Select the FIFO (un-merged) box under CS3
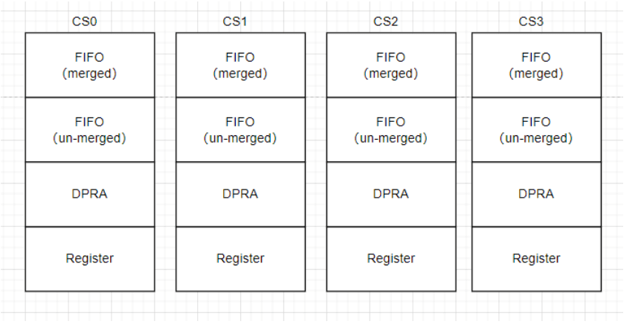This screenshot has width=644, height=327. [536, 130]
